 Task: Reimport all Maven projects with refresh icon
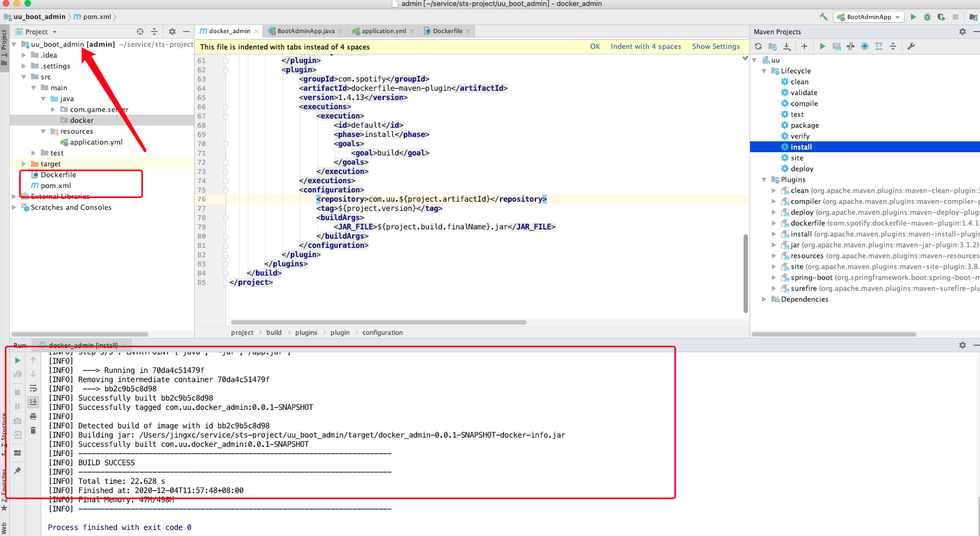tap(758, 46)
